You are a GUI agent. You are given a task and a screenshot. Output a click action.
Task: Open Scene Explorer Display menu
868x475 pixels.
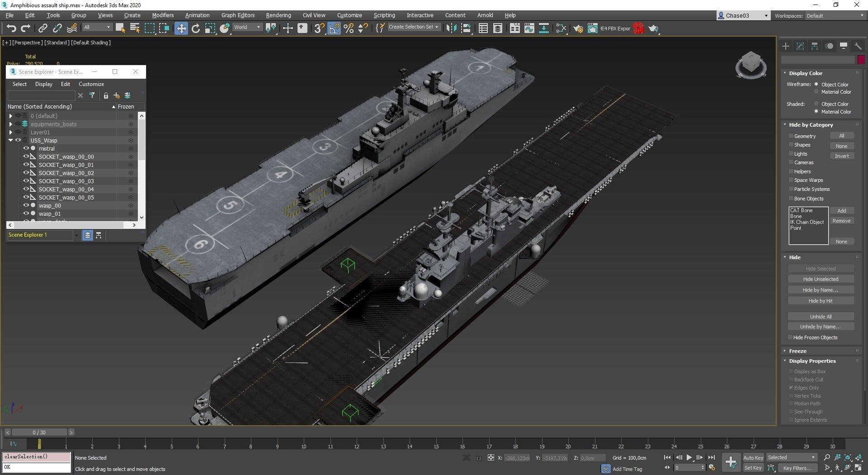pos(44,84)
